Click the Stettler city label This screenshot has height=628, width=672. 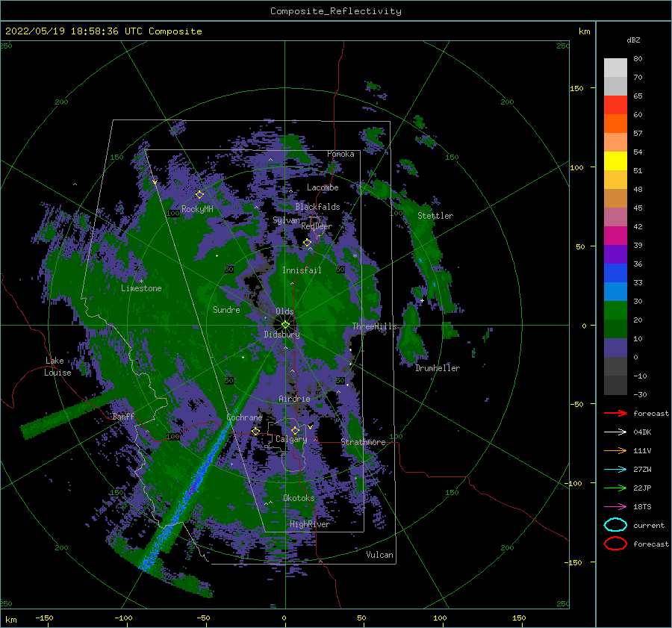pos(435,216)
